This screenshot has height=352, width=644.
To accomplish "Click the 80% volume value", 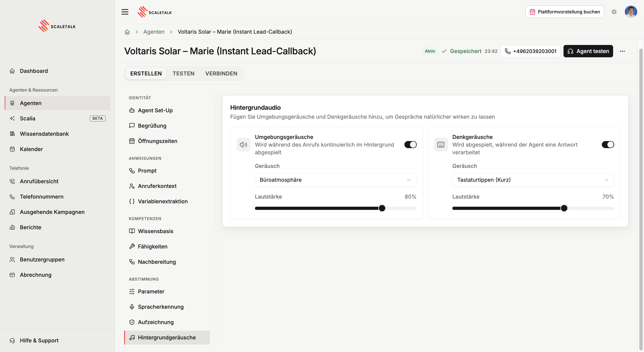I will tap(410, 197).
